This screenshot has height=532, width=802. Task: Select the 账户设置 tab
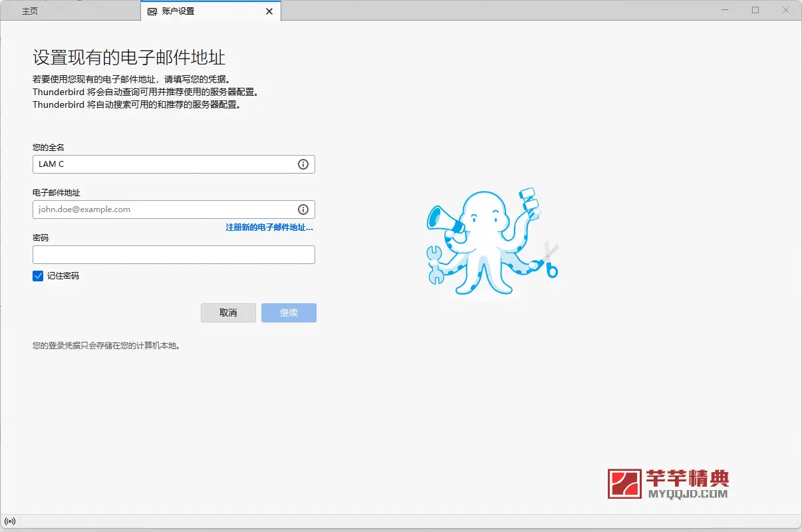coord(211,11)
